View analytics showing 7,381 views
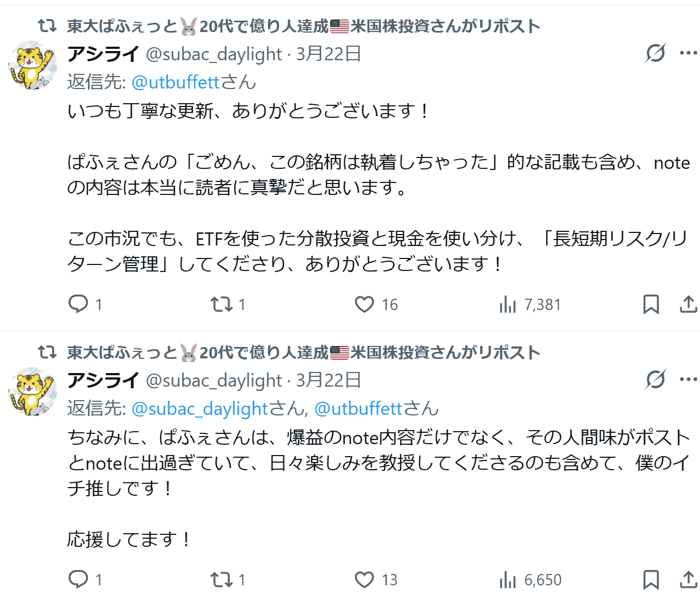The image size is (700, 606). coord(508,304)
